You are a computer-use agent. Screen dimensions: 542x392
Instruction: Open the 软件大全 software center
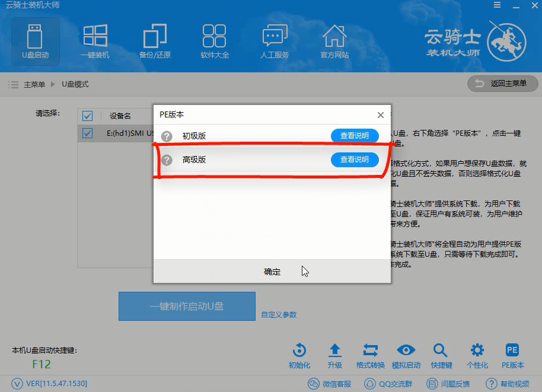click(x=214, y=40)
